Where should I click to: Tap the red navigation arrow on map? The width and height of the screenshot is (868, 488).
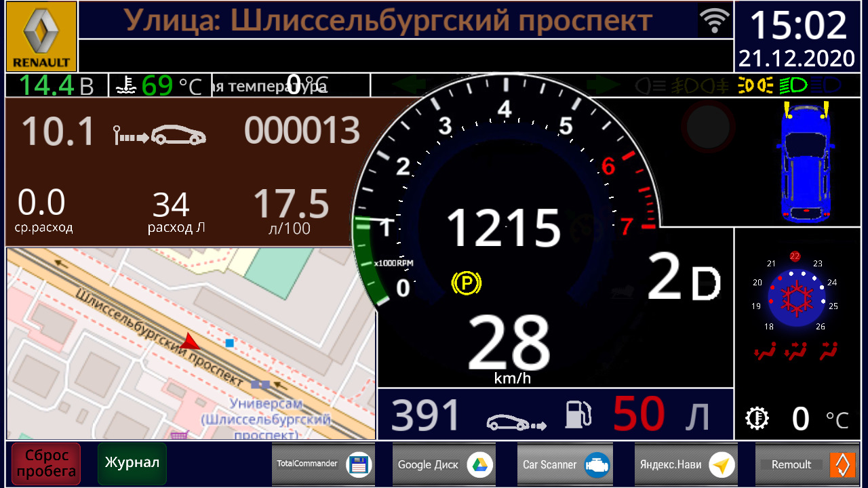(x=191, y=341)
